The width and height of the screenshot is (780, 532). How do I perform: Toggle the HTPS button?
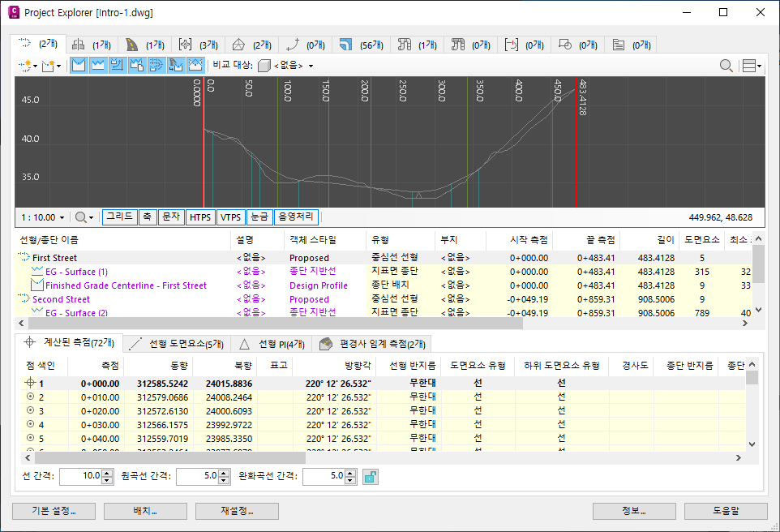[200, 217]
